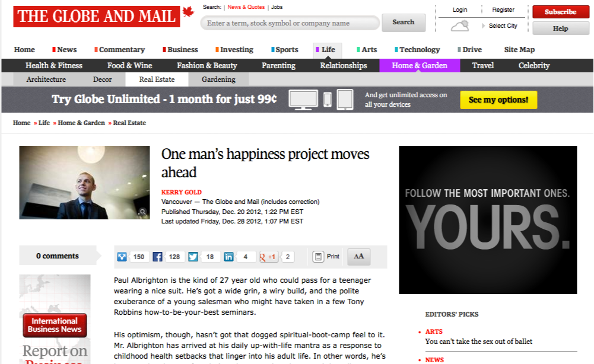Go to Health & Fitness subsection
This screenshot has height=364, width=594.
[54, 65]
